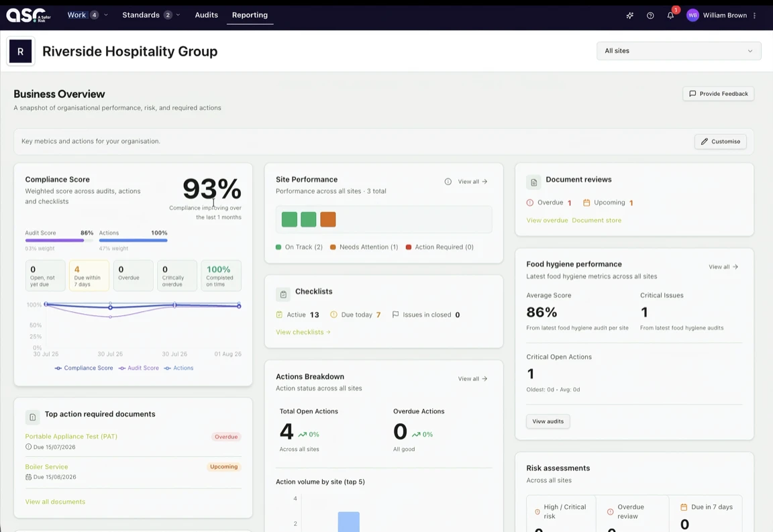The height and width of the screenshot is (532, 773).
Task: Click the 100% Completed on time tile
Action: click(x=221, y=276)
